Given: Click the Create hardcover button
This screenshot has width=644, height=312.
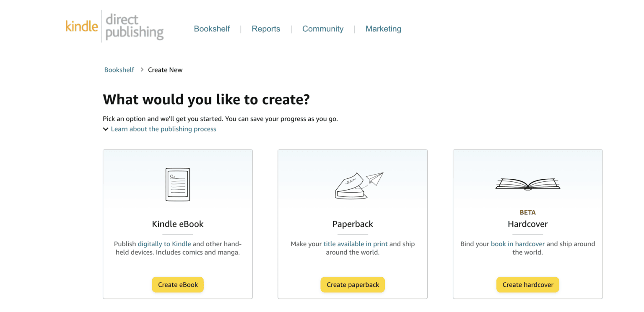Looking at the screenshot, I should (527, 284).
